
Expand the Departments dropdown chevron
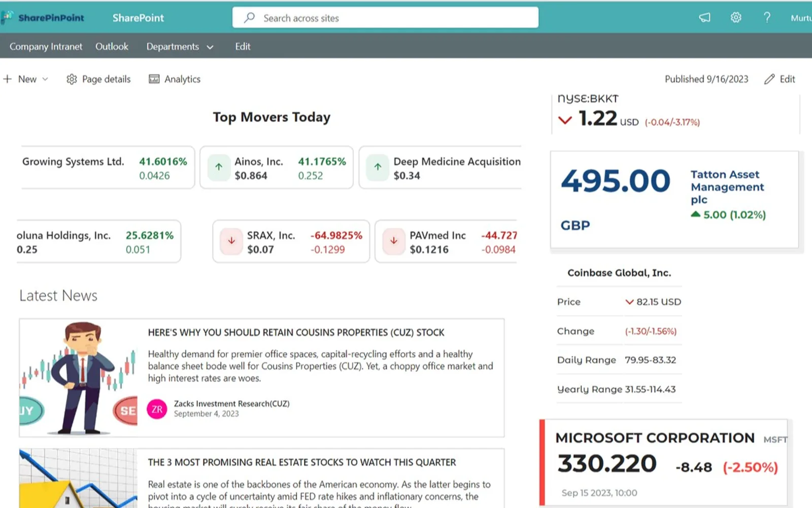click(x=210, y=47)
